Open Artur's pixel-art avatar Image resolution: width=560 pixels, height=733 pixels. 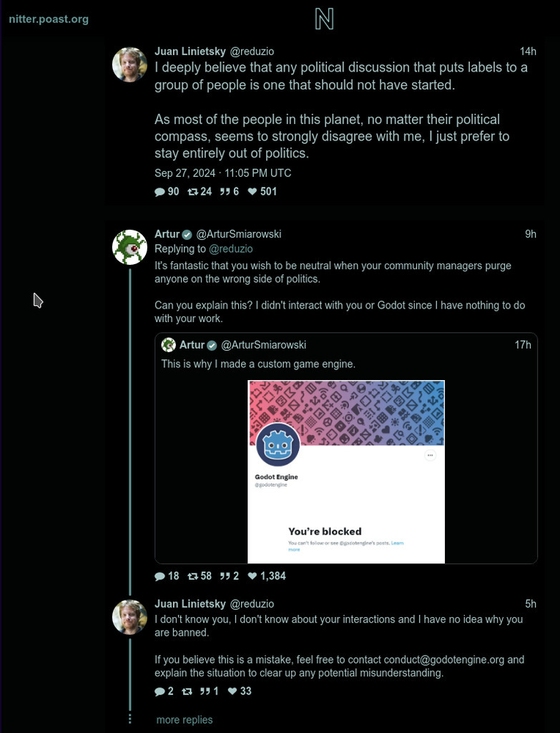pos(129,248)
